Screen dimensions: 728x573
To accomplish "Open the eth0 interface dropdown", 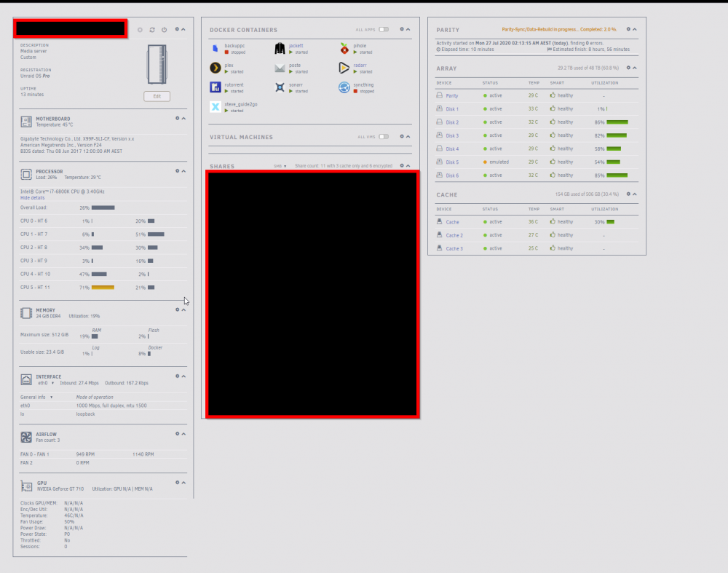I will [46, 383].
